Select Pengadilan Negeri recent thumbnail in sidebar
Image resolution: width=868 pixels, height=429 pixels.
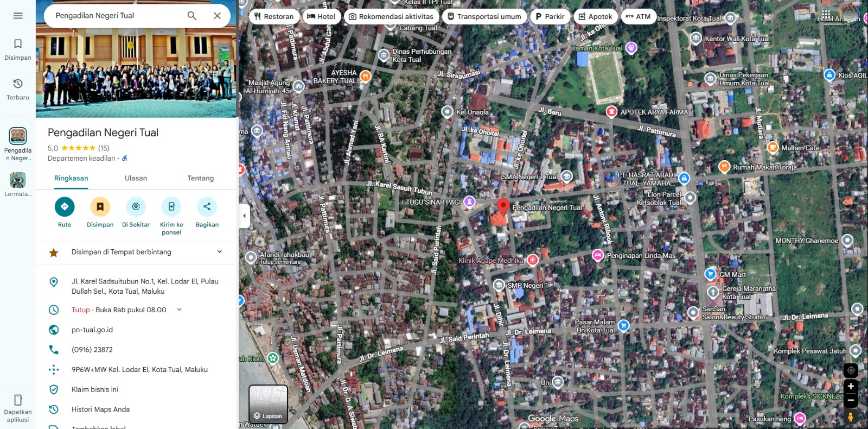(x=18, y=144)
